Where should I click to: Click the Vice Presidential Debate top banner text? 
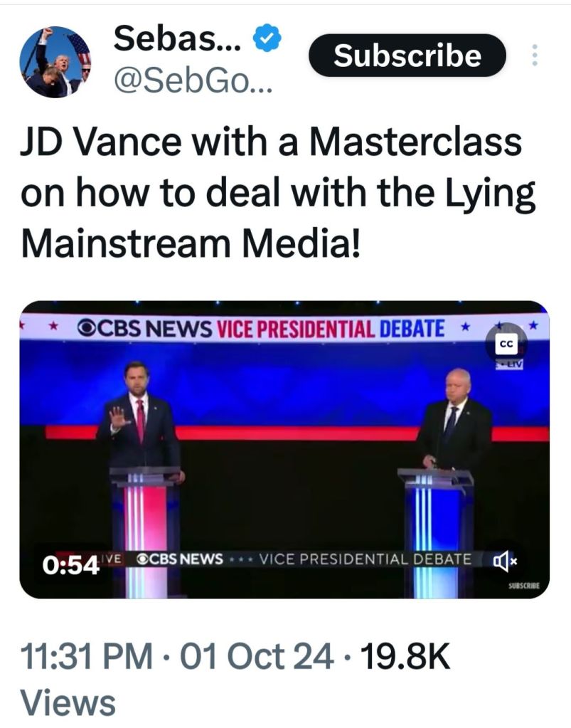tap(331, 328)
